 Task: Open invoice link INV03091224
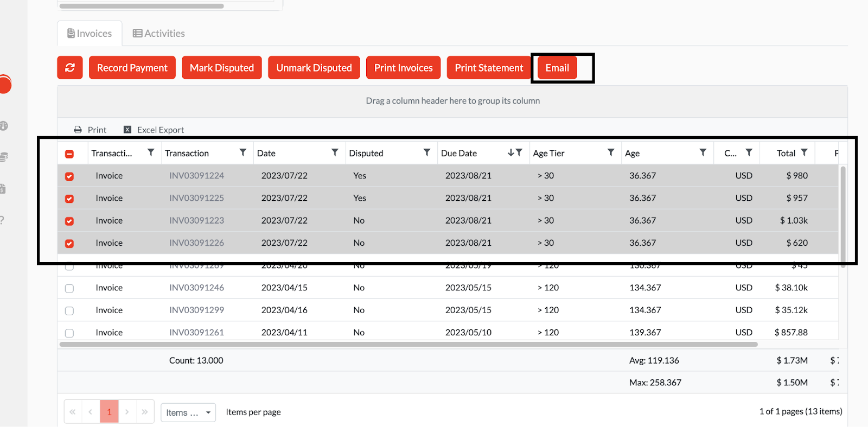point(196,175)
